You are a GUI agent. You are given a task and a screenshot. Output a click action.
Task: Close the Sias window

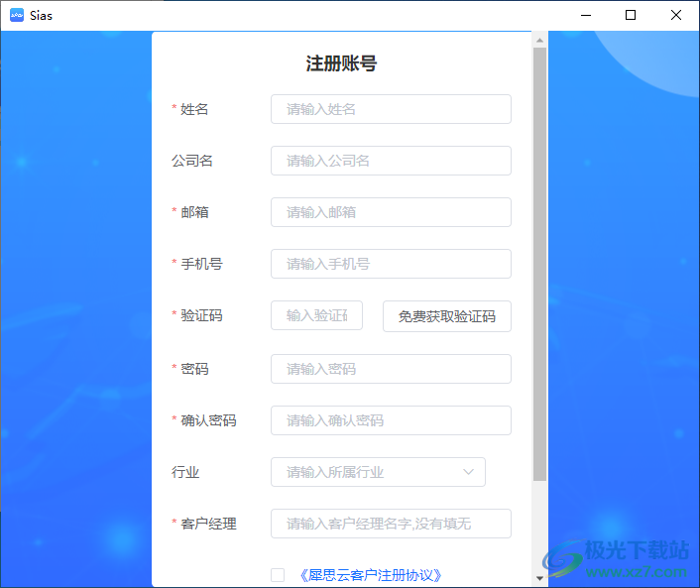click(676, 15)
